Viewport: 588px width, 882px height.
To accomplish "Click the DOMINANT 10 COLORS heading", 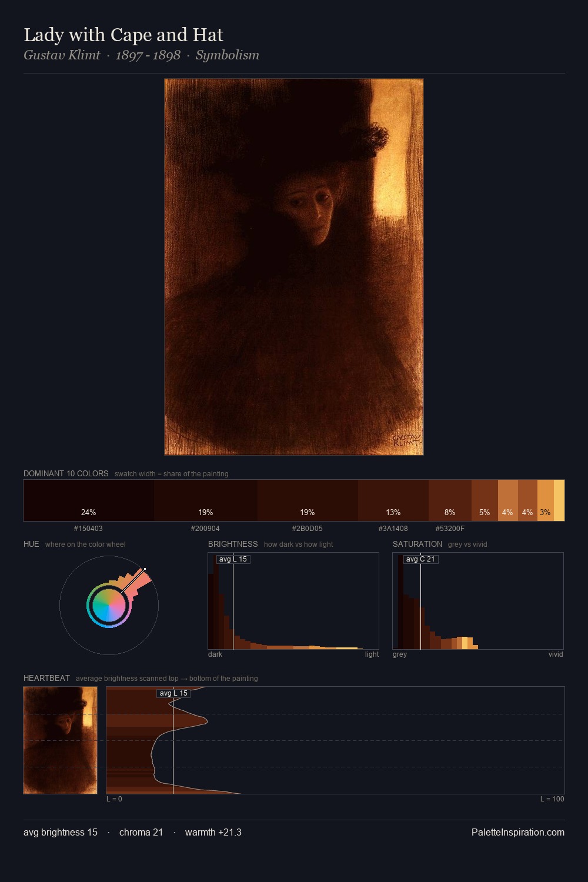I will click(x=66, y=473).
